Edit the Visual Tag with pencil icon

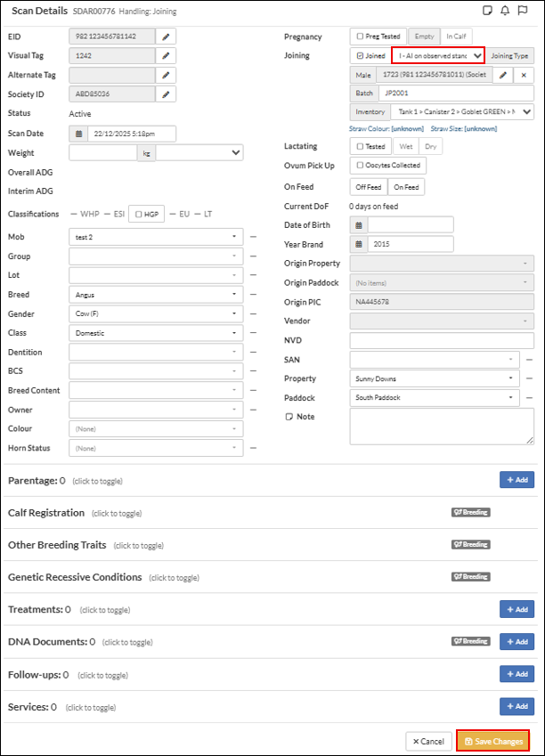pyautogui.click(x=166, y=55)
